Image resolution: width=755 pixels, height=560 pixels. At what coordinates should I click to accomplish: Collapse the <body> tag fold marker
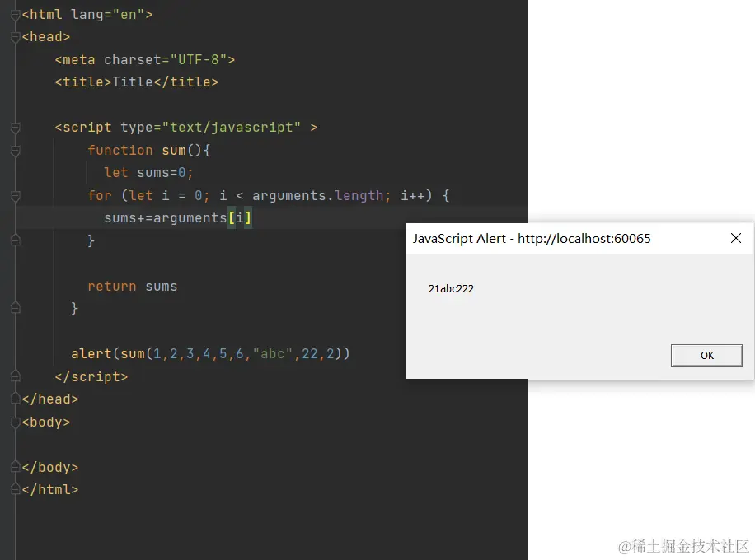point(16,422)
